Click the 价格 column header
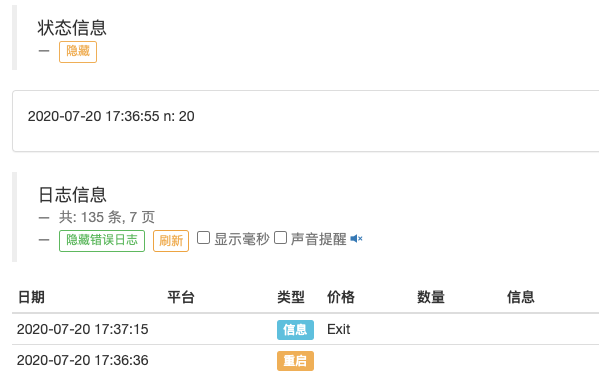The image size is (599, 374). click(x=341, y=297)
